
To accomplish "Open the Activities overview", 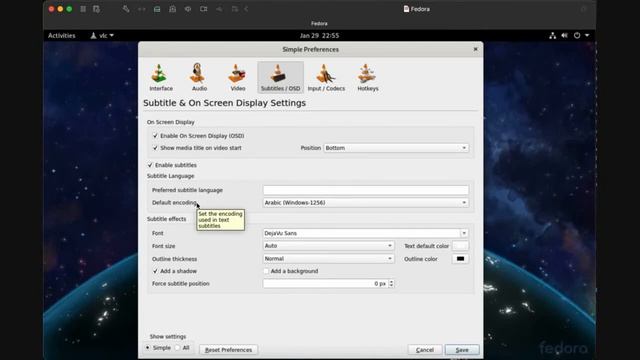I will point(62,36).
